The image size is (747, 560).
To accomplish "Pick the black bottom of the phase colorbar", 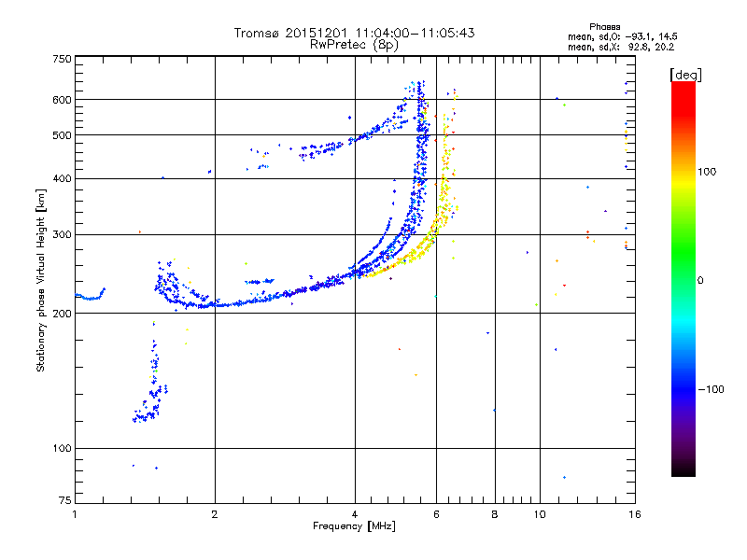I will tap(684, 469).
